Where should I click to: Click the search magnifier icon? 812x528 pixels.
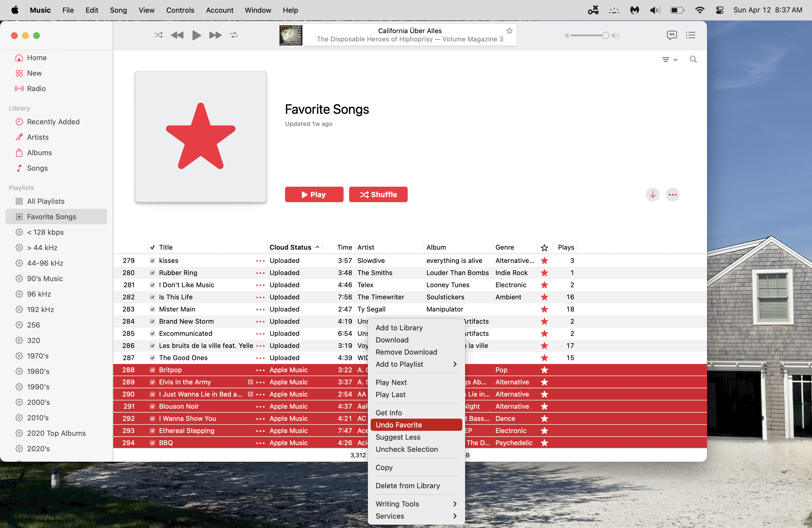tap(693, 59)
